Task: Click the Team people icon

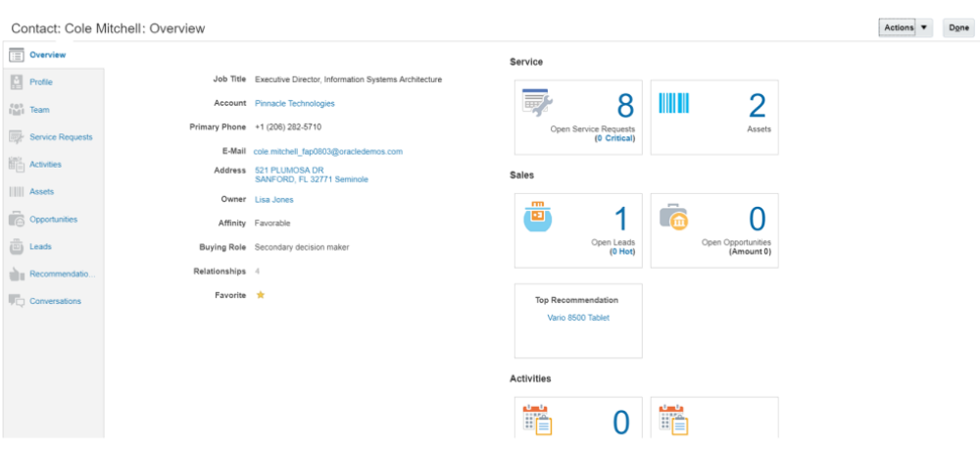Action: click(16, 110)
